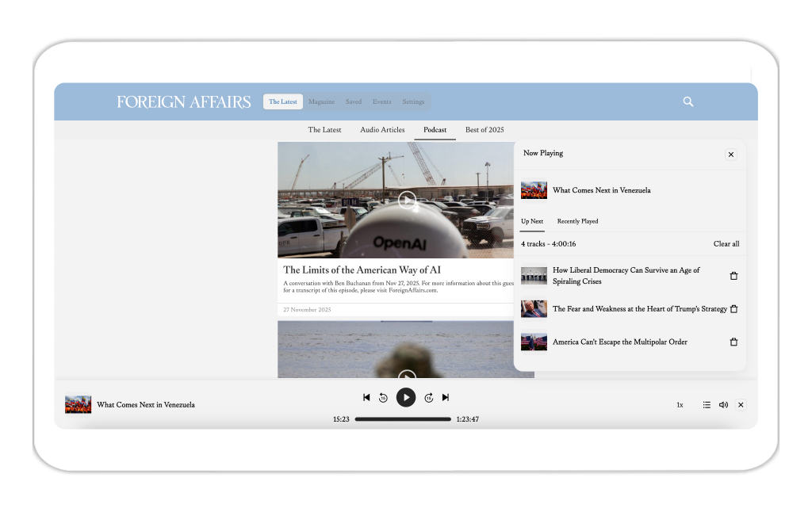
Task: Skip forward 15 seconds in player bar
Action: (429, 398)
